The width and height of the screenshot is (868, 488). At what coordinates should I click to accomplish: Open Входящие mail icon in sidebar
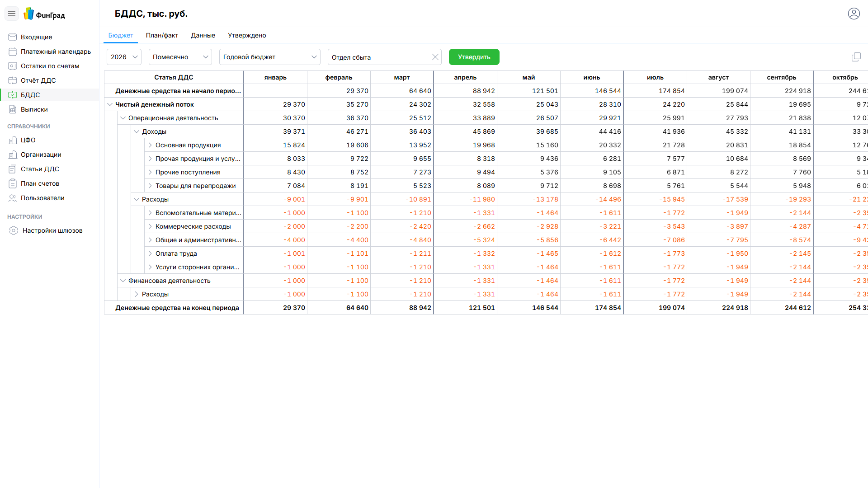click(x=13, y=37)
